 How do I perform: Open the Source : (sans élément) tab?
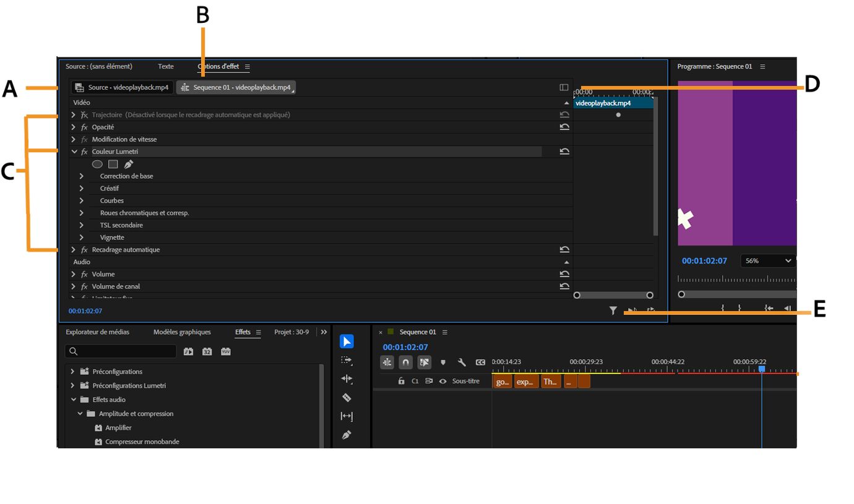click(99, 66)
